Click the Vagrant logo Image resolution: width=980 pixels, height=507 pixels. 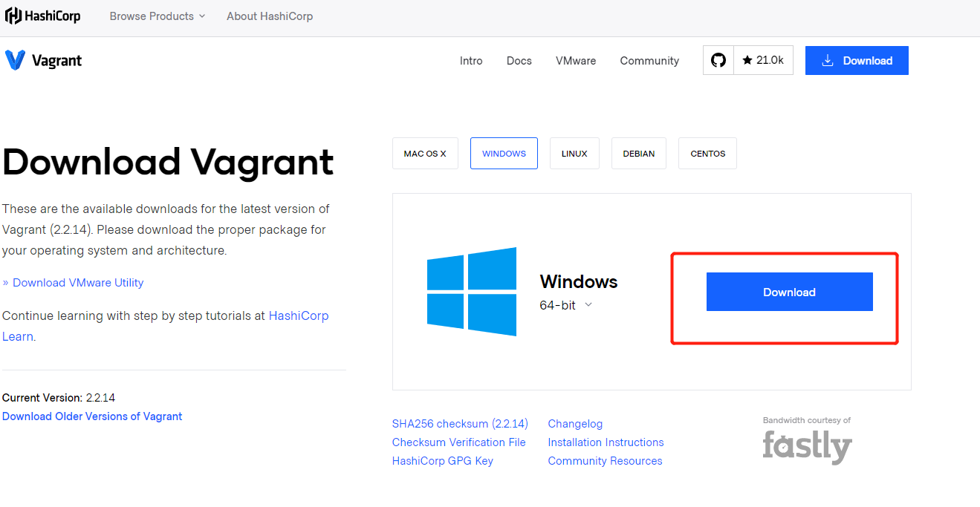[x=43, y=61]
